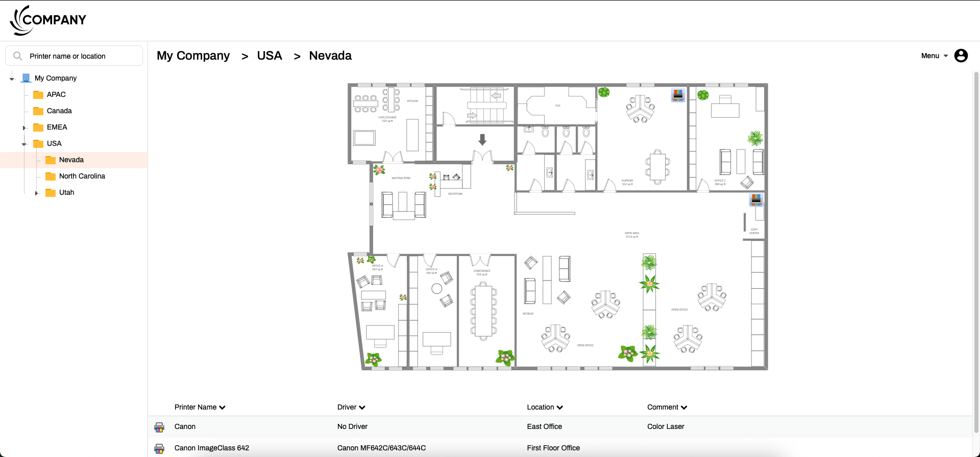Select APAC in the tree
Screen dimensions: 980x457
[56, 94]
